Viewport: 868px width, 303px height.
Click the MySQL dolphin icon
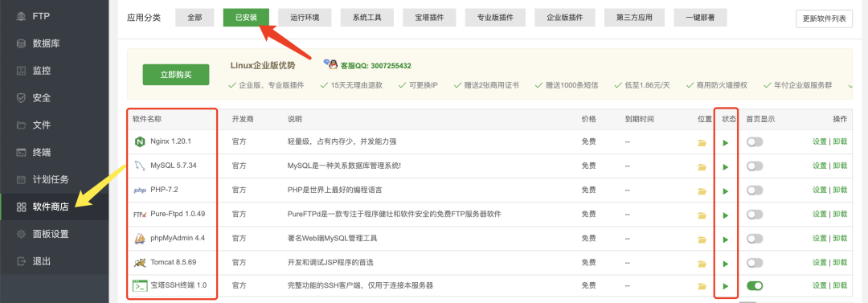[x=139, y=166]
